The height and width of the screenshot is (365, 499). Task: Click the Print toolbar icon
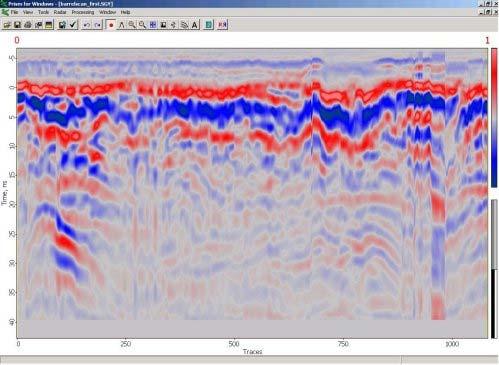28,25
